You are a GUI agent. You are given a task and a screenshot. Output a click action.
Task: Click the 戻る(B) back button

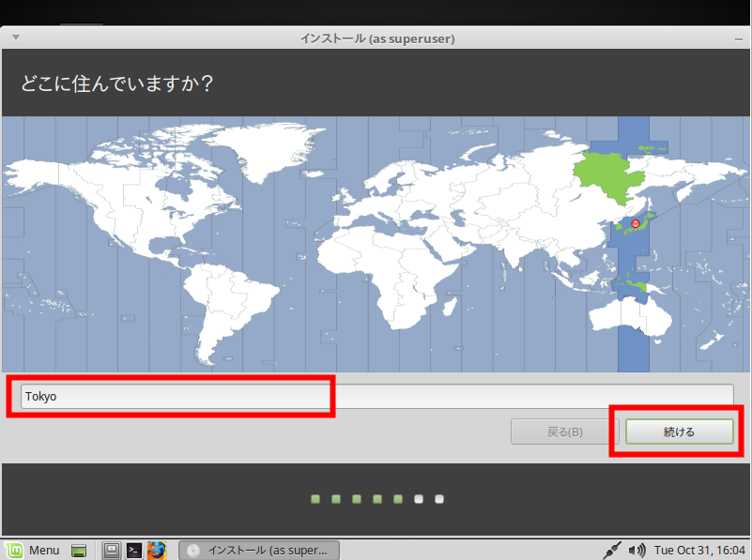tap(564, 431)
